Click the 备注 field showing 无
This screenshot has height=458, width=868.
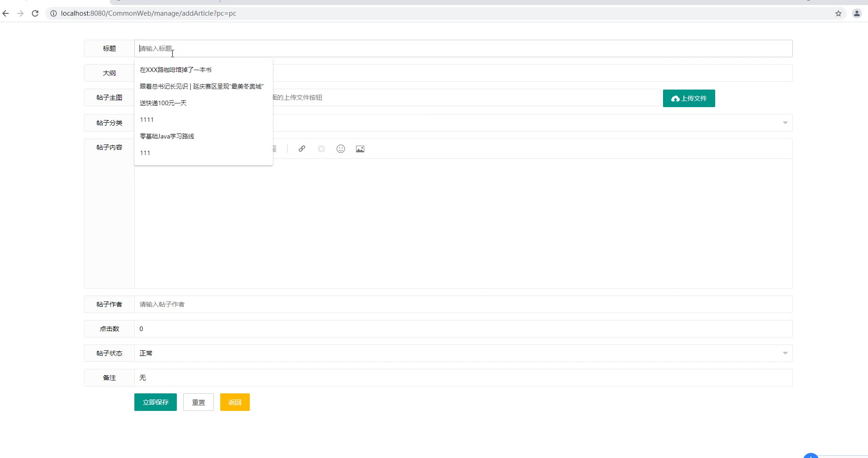pos(464,378)
